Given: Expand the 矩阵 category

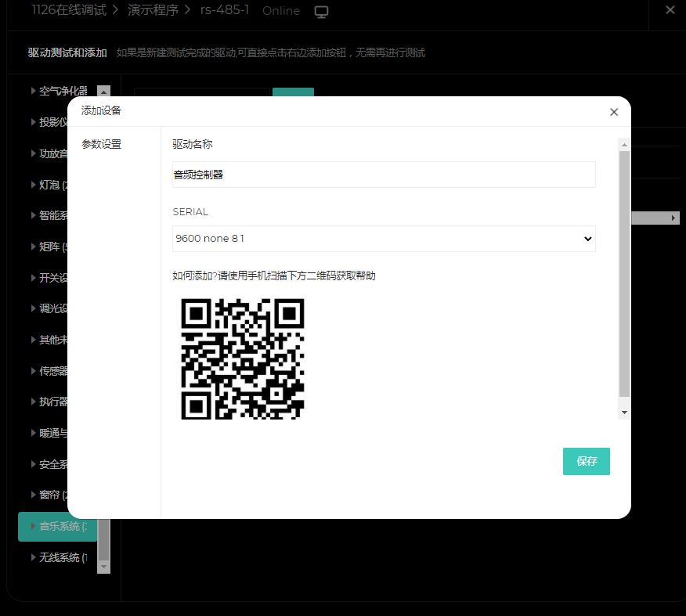Looking at the screenshot, I should coord(33,247).
